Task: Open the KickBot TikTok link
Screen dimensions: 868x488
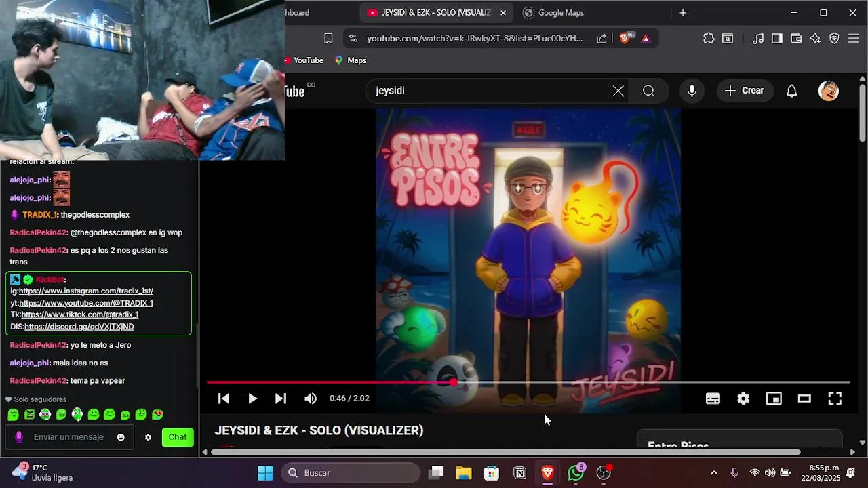Action: coord(80,314)
